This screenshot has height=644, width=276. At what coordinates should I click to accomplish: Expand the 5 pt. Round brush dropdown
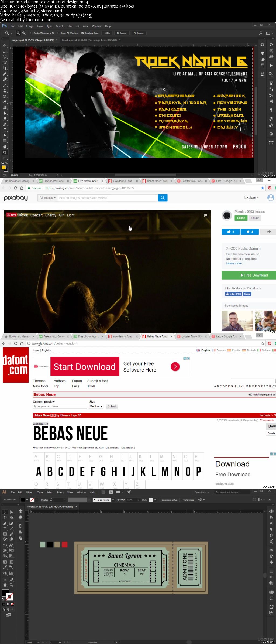click(x=113, y=500)
